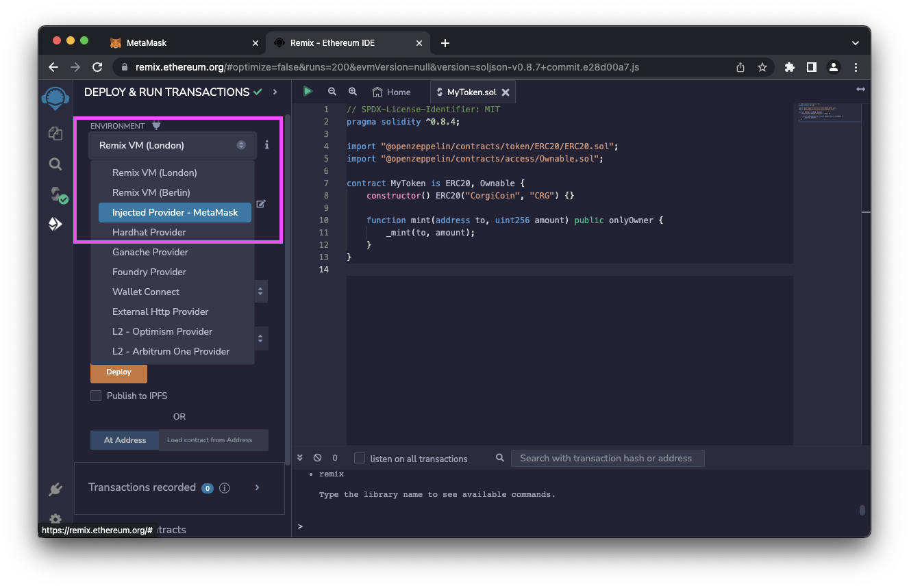Click the Transactions recorded info icon
The height and width of the screenshot is (588, 909).
(x=224, y=488)
